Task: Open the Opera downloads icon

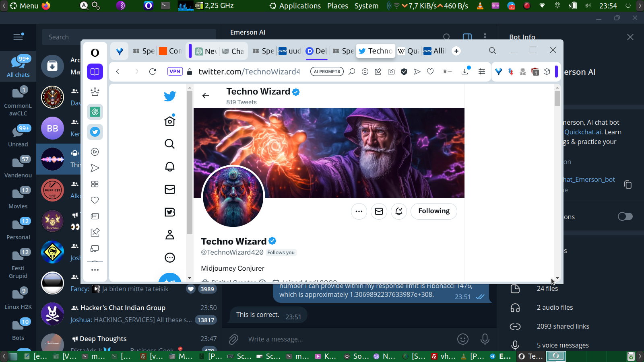Action: coord(465,72)
